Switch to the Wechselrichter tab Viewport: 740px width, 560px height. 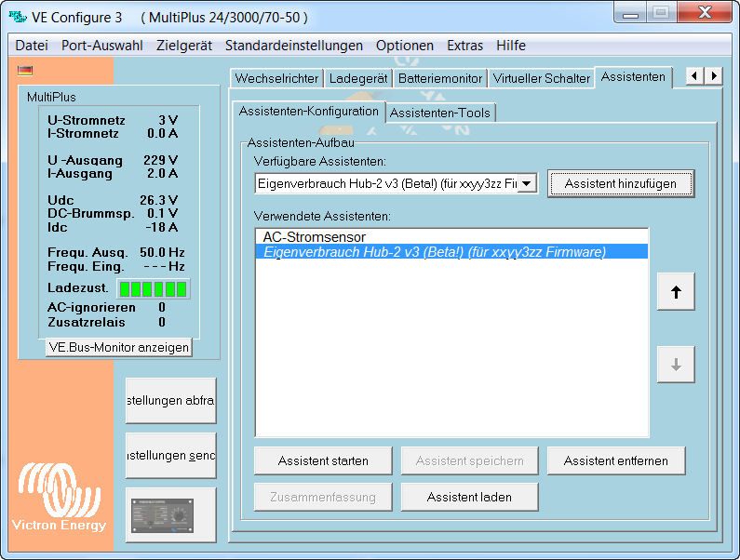tap(276, 78)
